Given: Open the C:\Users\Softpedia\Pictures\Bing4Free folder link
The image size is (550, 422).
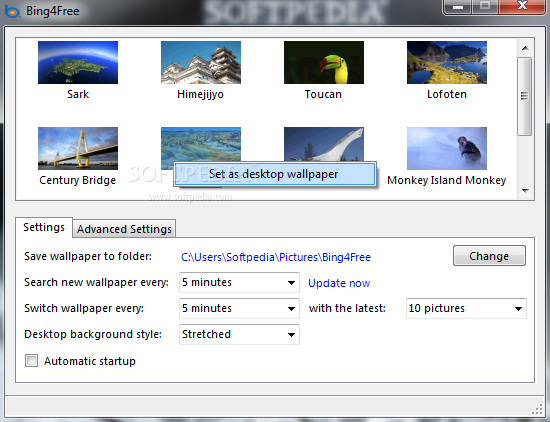Looking at the screenshot, I should click(276, 257).
